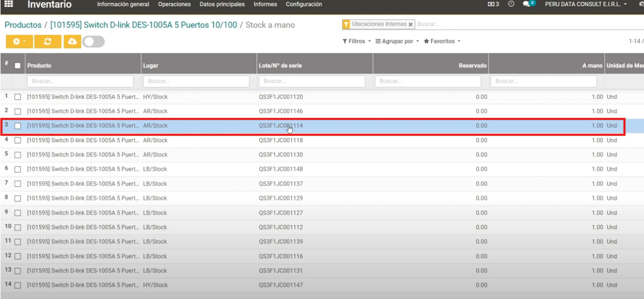Viewport: 644px width, 299px height.
Task: Remove the Ubicaciones Internas filter tag
Action: click(x=410, y=24)
